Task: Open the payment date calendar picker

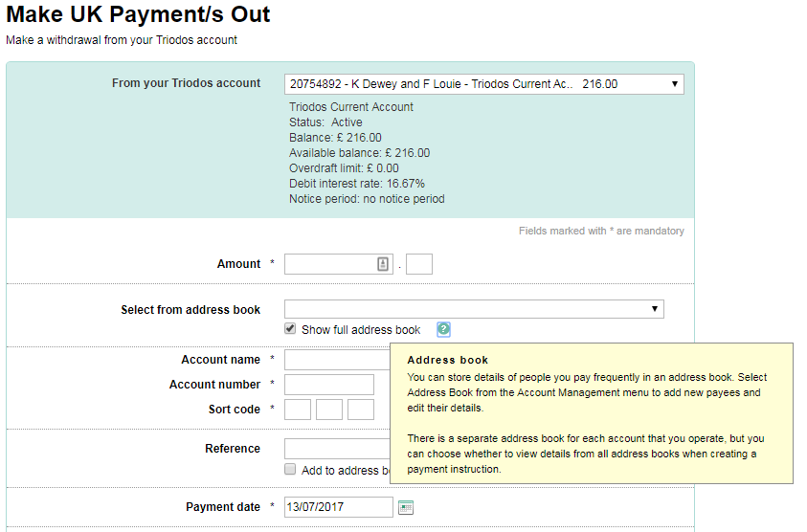Action: (x=406, y=507)
